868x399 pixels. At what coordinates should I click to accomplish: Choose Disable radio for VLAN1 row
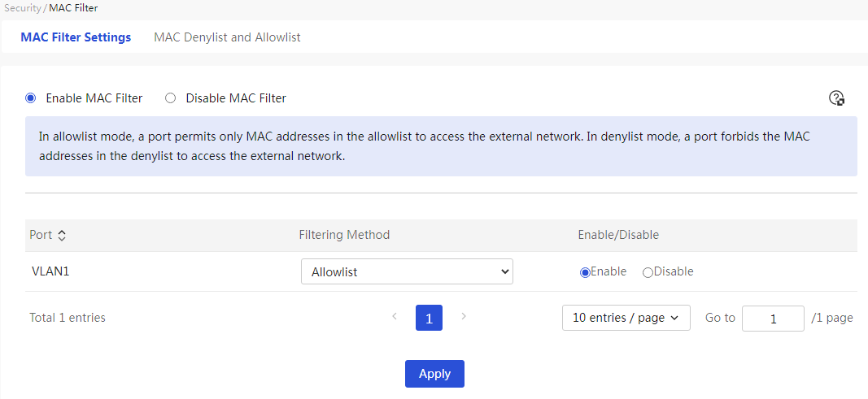648,272
